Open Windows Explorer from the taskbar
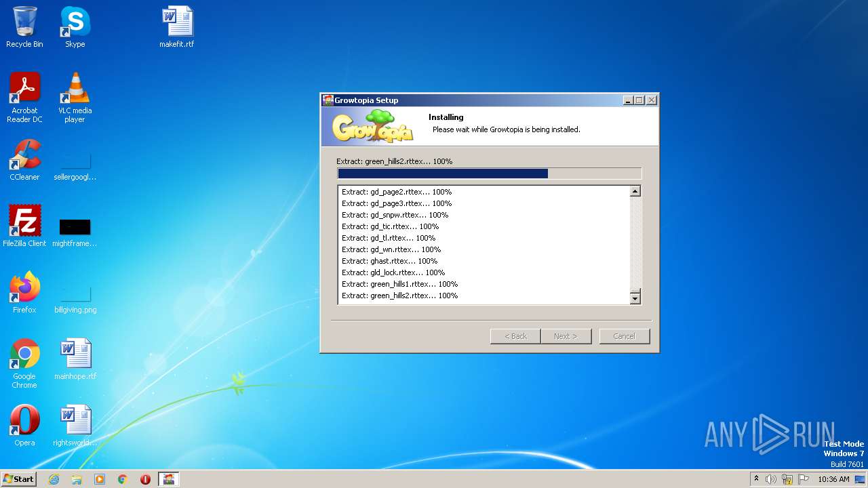This screenshot has height=488, width=868. [77, 479]
